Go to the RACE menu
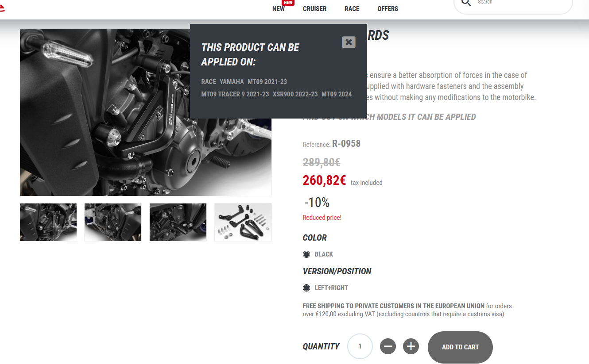The width and height of the screenshot is (589, 364). 352,9
